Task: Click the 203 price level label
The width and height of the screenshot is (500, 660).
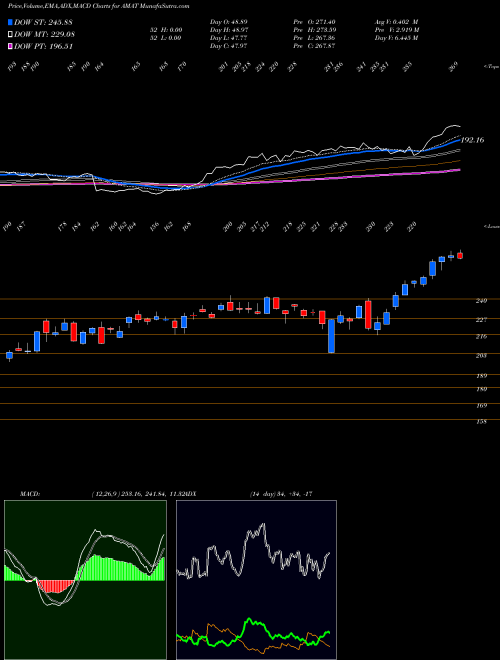Action: click(x=481, y=356)
